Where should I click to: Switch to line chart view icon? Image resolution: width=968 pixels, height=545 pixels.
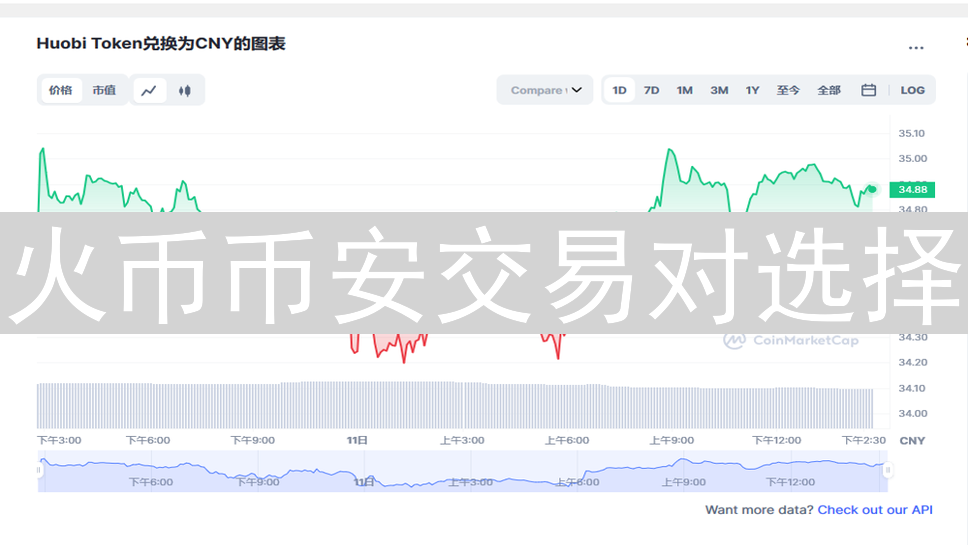point(149,91)
